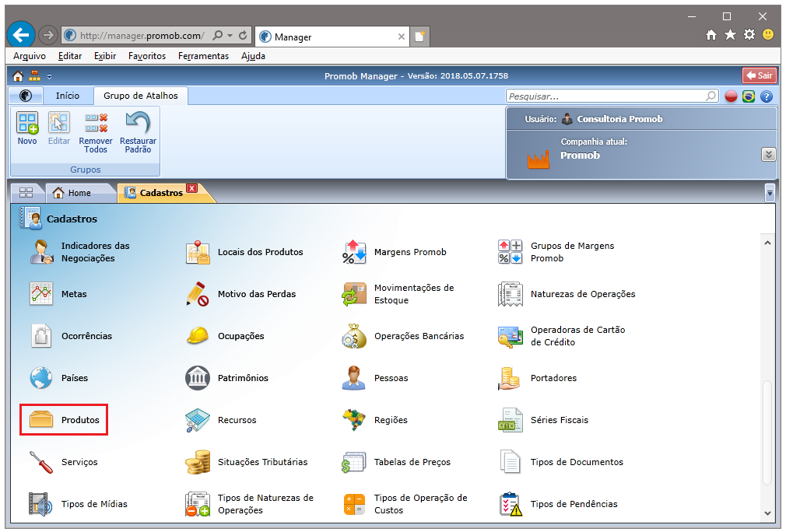This screenshot has height=532, width=786.
Task: Open Operações Bancárias money bag icon
Action: [354, 336]
